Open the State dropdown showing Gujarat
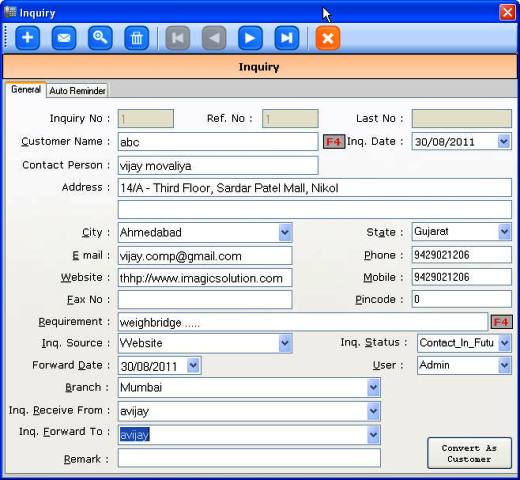Screen dimensions: 520x480 [x=504, y=232]
